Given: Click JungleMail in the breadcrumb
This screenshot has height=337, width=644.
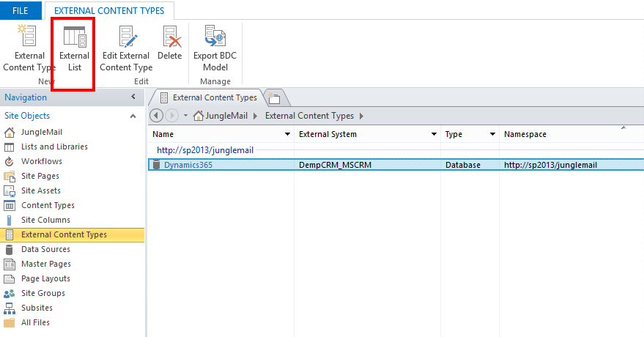Looking at the screenshot, I should coord(226,116).
